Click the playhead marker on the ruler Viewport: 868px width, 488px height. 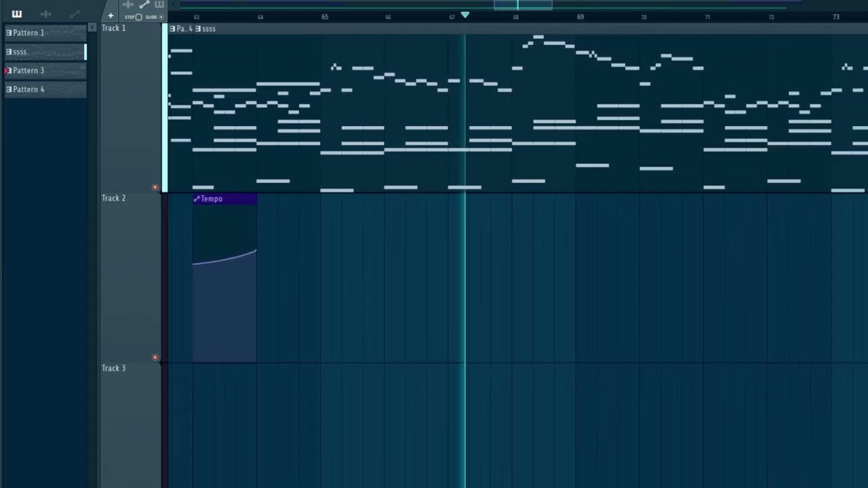(x=465, y=14)
